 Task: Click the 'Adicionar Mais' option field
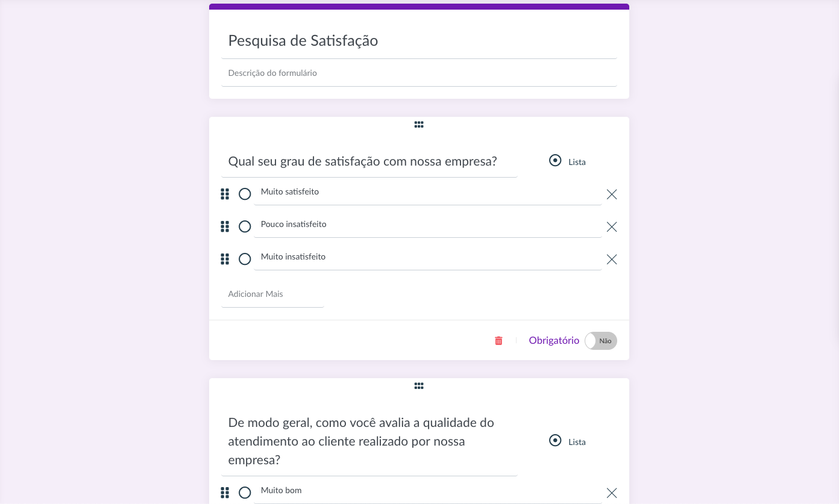tap(272, 294)
